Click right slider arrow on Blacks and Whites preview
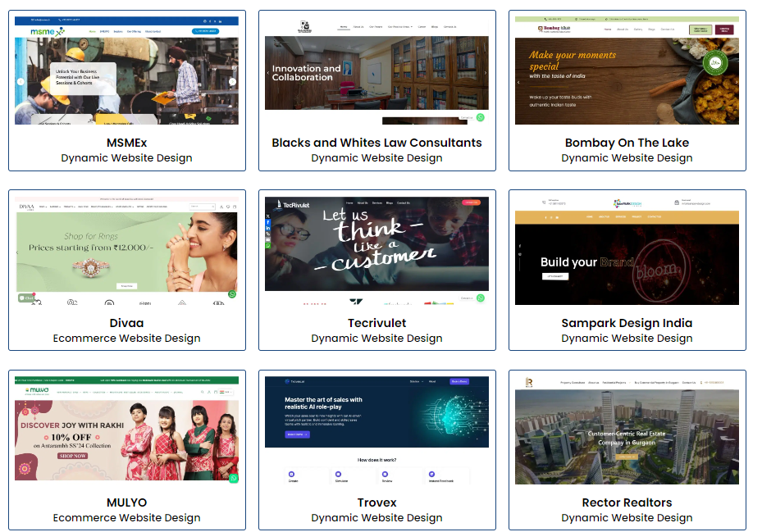The height and width of the screenshot is (532, 762). (485, 72)
